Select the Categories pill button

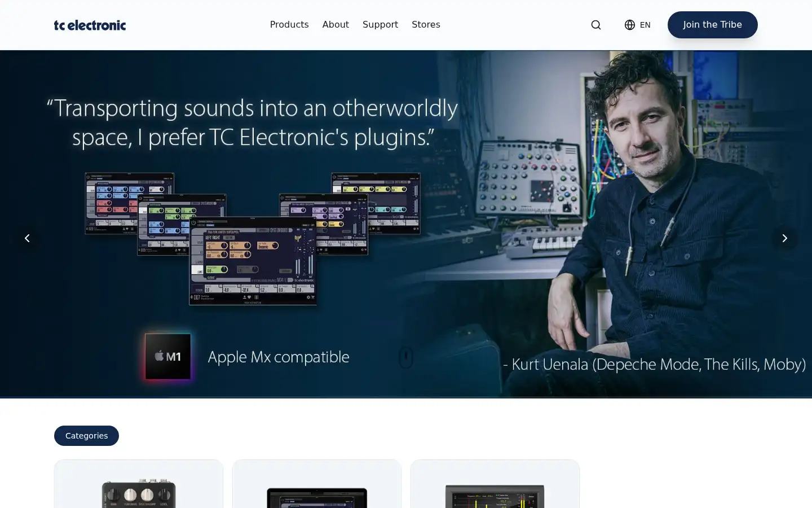[86, 436]
